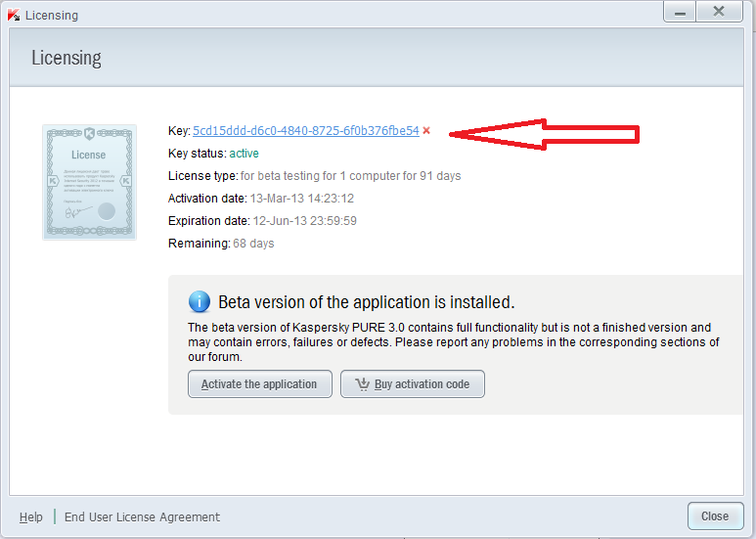
Task: Open the Help link
Action: pyautogui.click(x=31, y=517)
